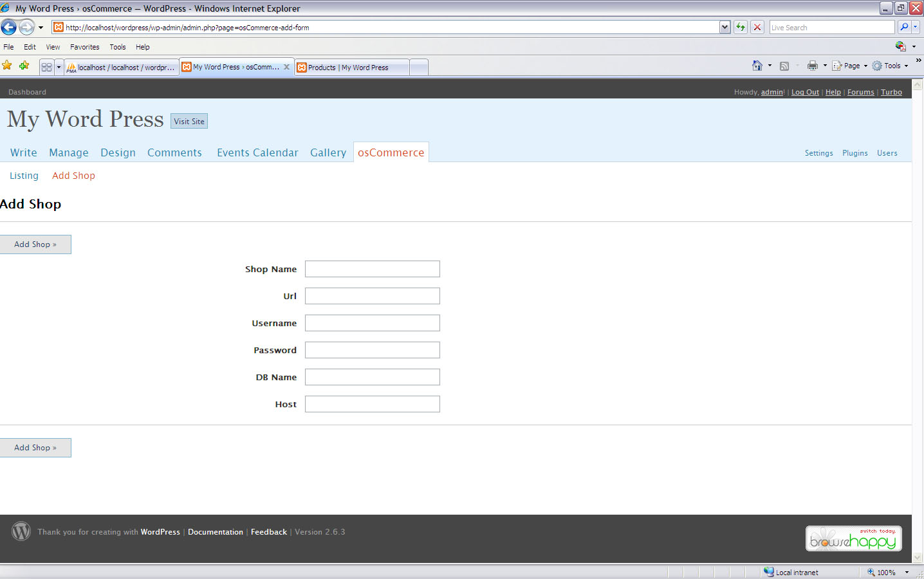The height and width of the screenshot is (579, 924).
Task: Click the Host input field
Action: point(373,404)
